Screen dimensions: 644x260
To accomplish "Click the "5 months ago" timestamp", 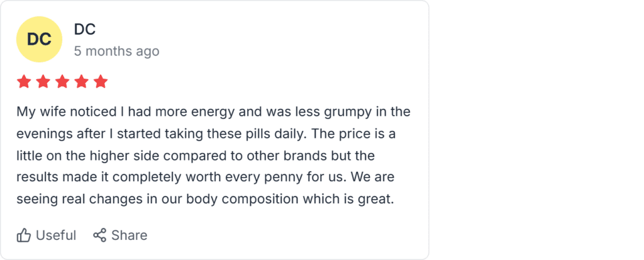I will (116, 51).
